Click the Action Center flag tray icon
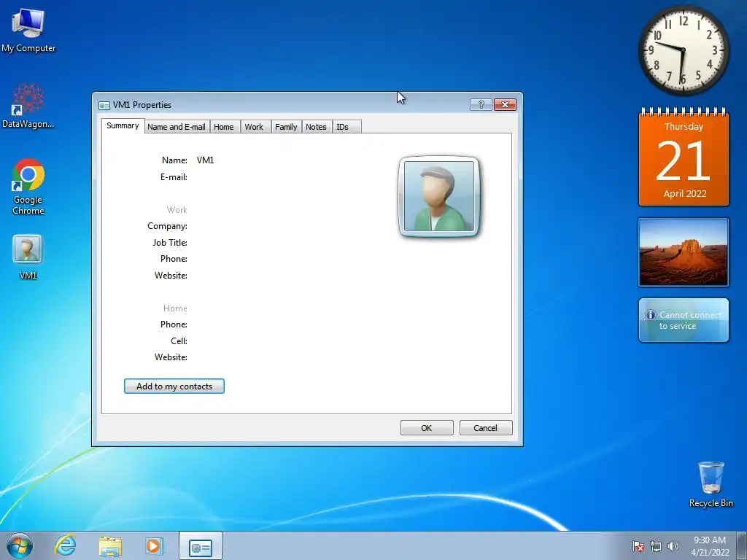Image resolution: width=747 pixels, height=560 pixels. click(638, 546)
